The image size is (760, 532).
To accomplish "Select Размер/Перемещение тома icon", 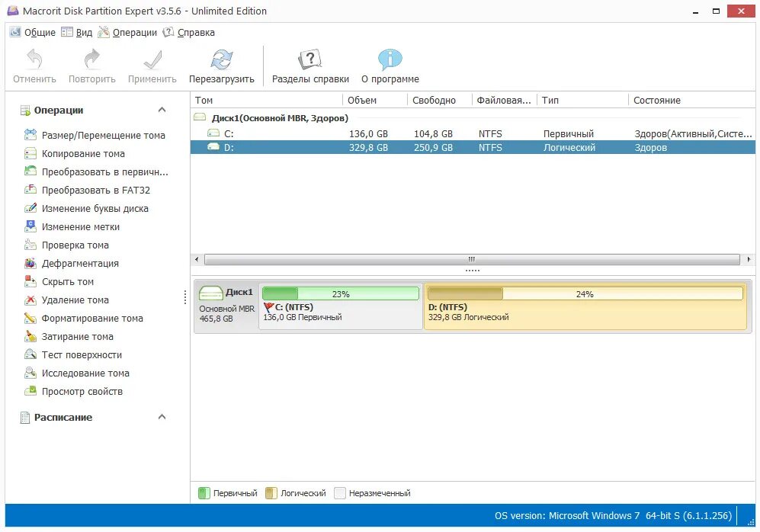I will pos(30,134).
